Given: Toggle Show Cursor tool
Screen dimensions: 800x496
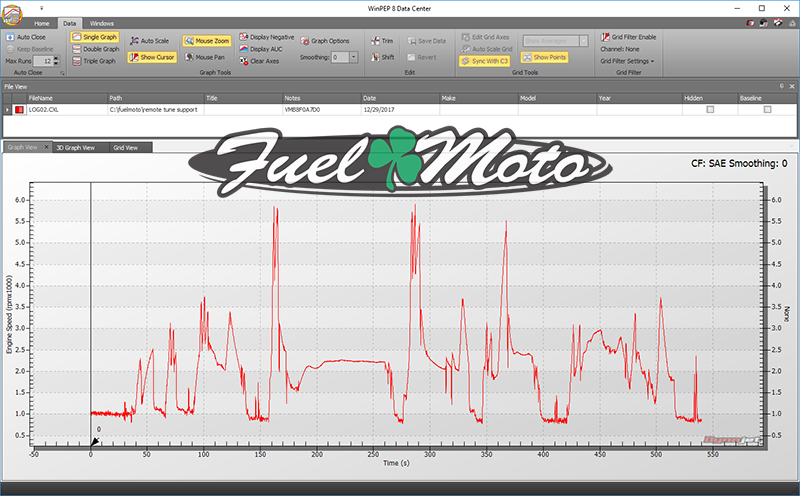Looking at the screenshot, I should [152, 57].
